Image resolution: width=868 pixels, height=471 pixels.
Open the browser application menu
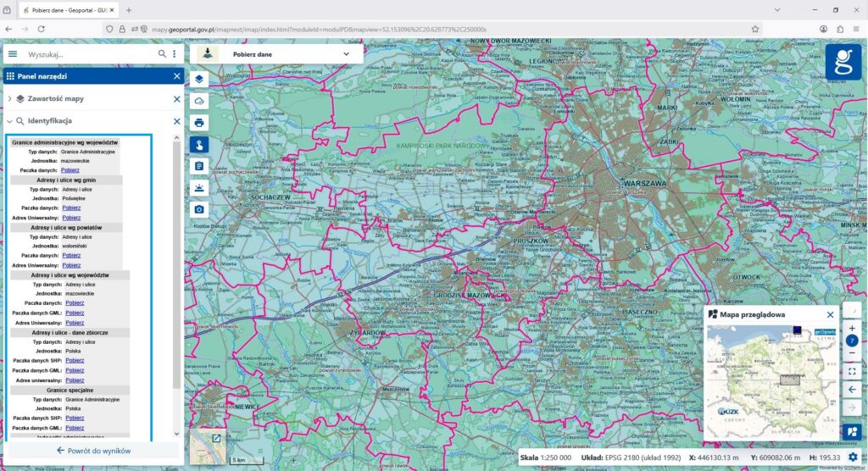pyautogui.click(x=856, y=30)
